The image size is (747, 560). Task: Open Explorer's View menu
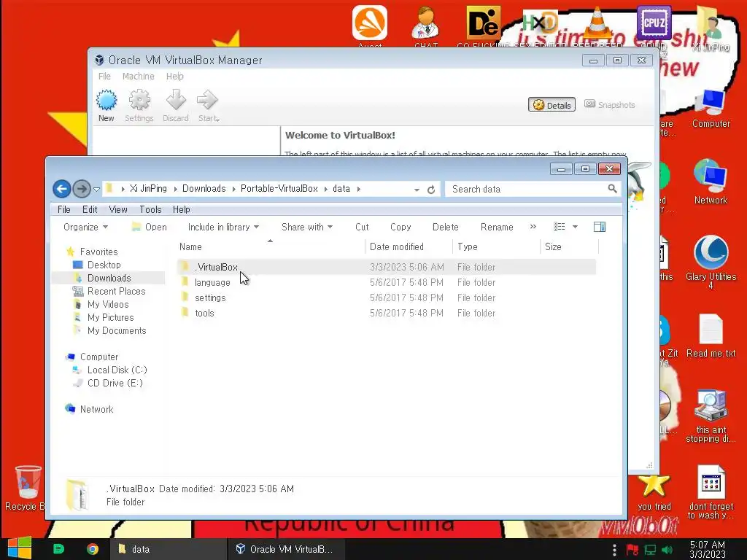pos(118,209)
